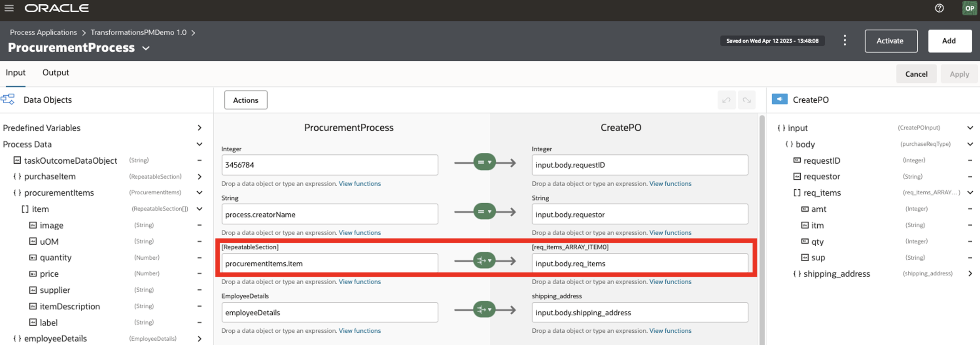Screen dimensions: 980x345
Task: Open the OP user profile avatar
Action: (969, 8)
